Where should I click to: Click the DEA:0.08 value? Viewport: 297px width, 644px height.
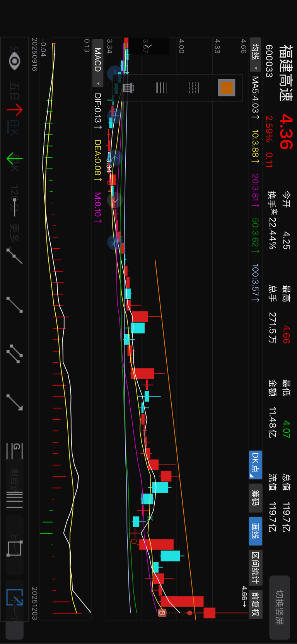(x=97, y=161)
